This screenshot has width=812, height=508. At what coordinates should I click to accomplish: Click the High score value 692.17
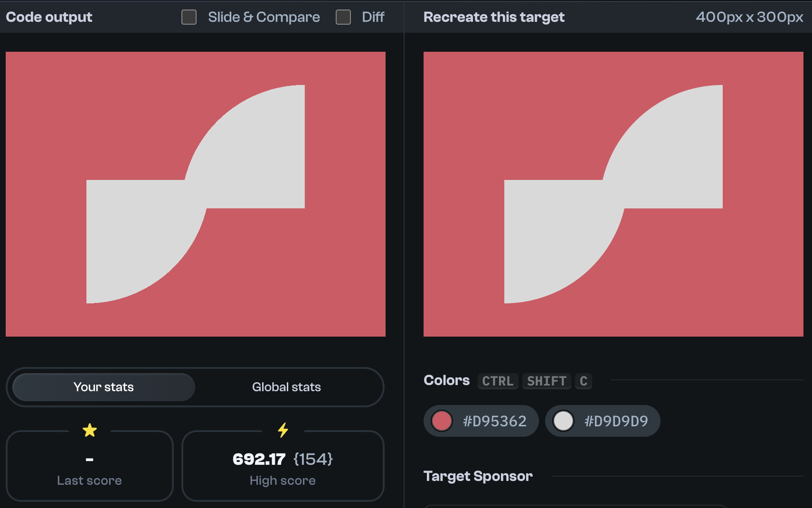point(259,459)
